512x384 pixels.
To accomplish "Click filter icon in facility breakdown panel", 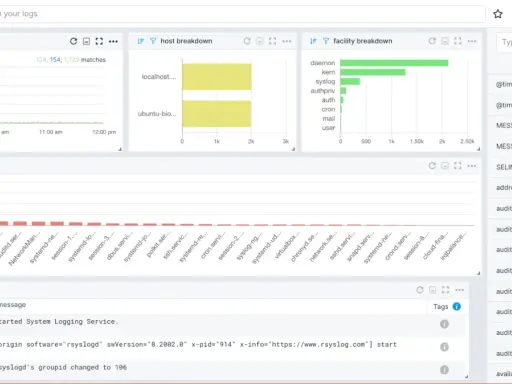I will [x=326, y=41].
